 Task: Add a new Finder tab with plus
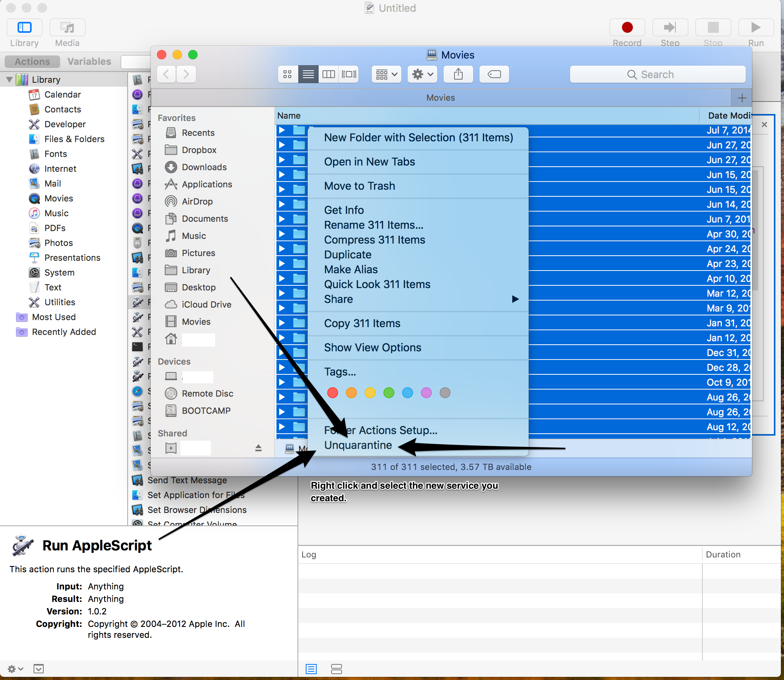[742, 98]
